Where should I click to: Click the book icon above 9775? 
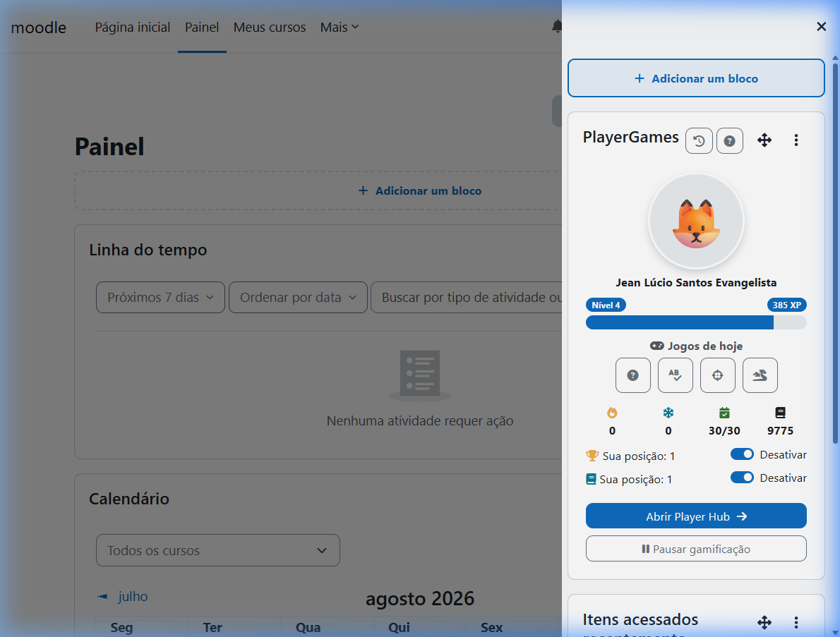[780, 413]
